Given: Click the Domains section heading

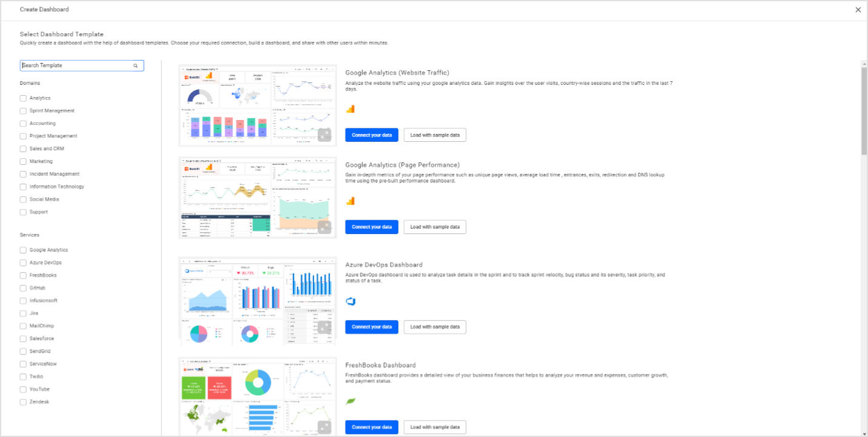Looking at the screenshot, I should (30, 83).
